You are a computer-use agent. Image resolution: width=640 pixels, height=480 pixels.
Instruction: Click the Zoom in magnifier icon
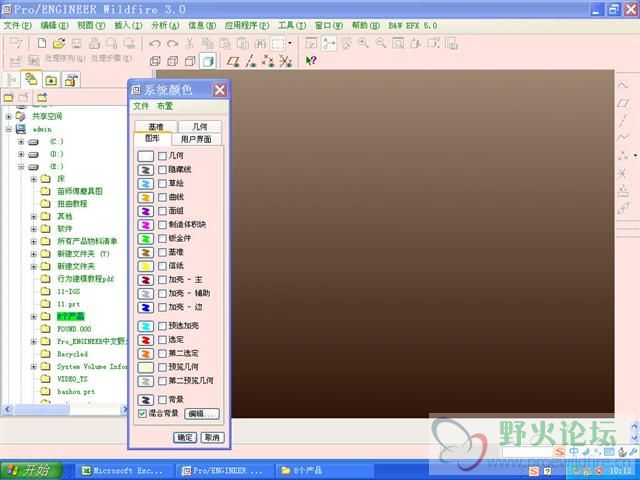click(x=363, y=43)
